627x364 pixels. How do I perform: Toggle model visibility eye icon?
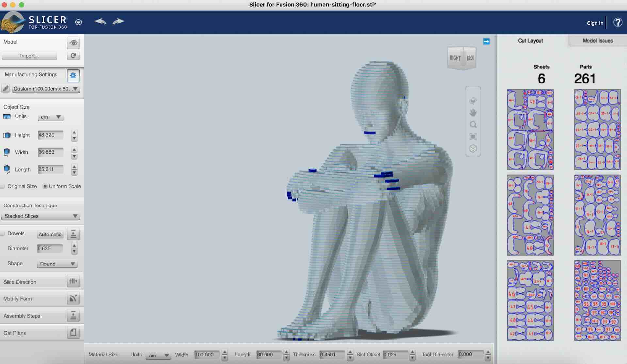[x=73, y=43]
